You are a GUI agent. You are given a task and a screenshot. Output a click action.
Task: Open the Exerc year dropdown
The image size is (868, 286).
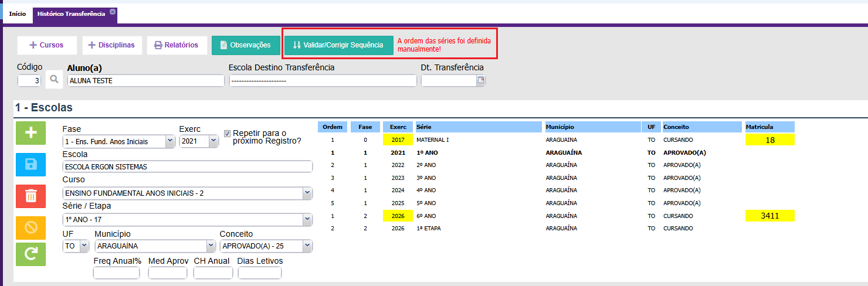[212, 141]
